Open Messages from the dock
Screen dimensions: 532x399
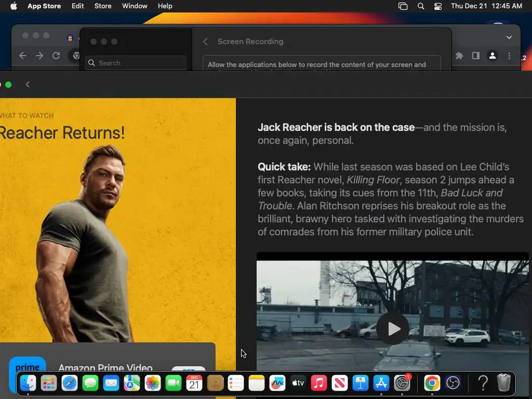[90, 383]
